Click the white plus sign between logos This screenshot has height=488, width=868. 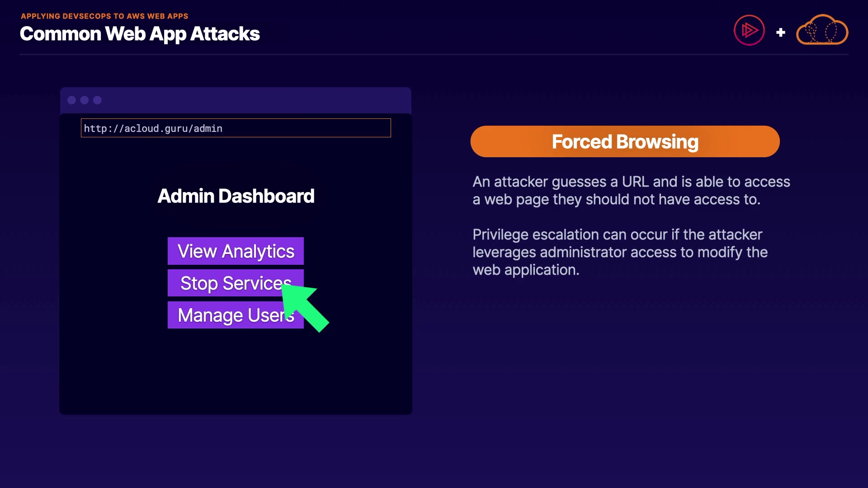(x=780, y=33)
